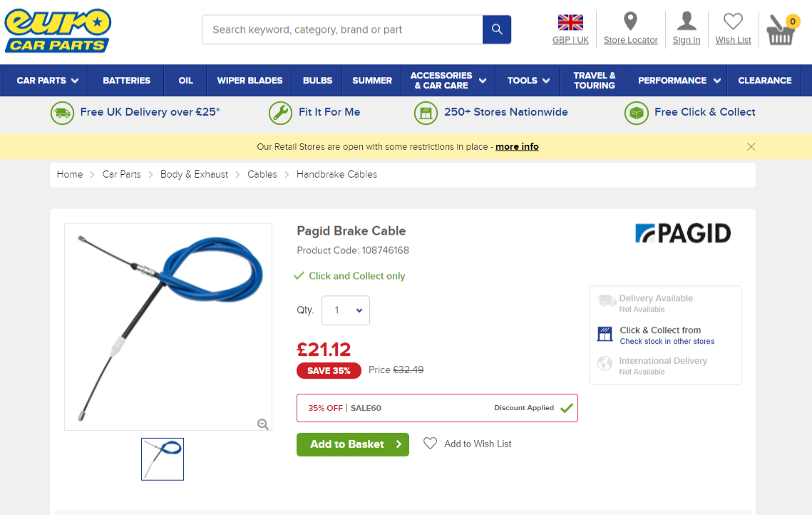Click the zoom magnifier on product image
Screen dimensions: 812x515
click(x=263, y=424)
